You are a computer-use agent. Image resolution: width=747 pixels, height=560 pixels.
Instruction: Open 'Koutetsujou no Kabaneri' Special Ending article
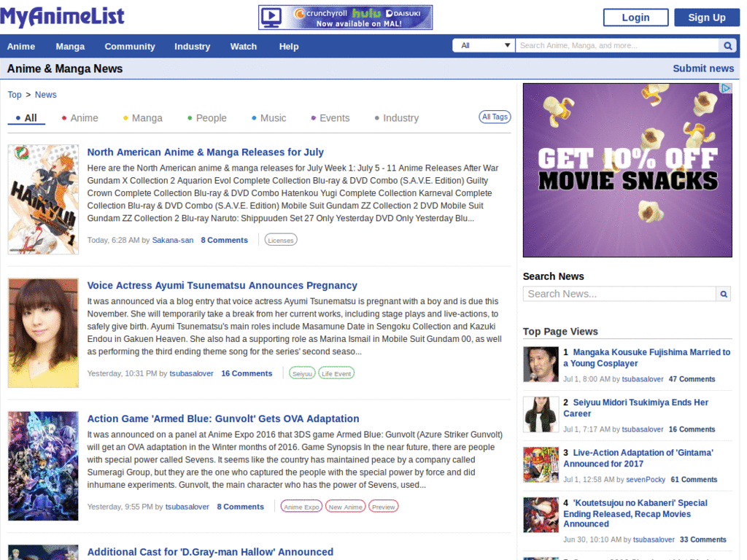tap(635, 513)
